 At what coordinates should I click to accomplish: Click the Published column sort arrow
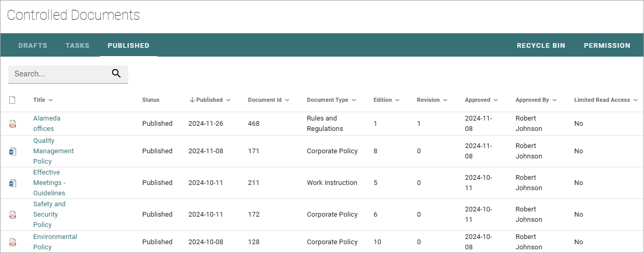tap(192, 100)
